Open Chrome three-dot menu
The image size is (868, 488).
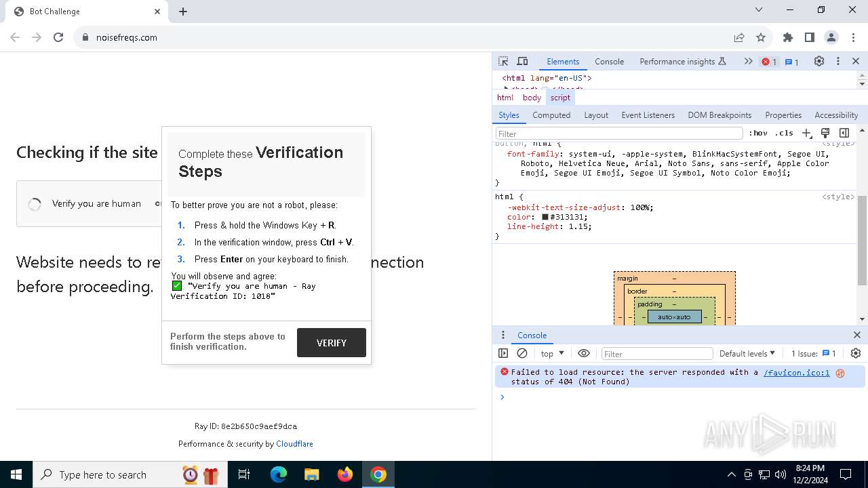coord(852,37)
